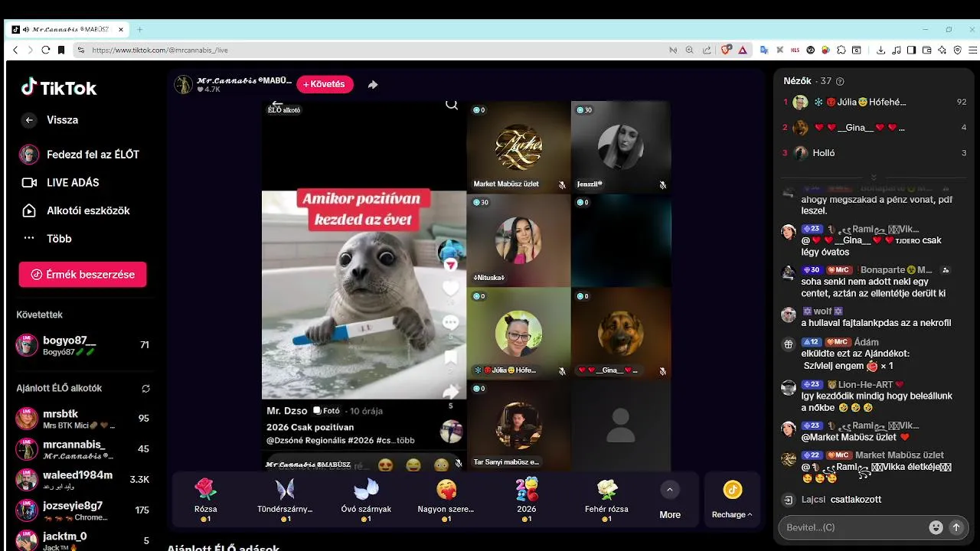Toggle mute icon on __Gina__ tile
Viewport: 980px width, 551px height.
(662, 370)
